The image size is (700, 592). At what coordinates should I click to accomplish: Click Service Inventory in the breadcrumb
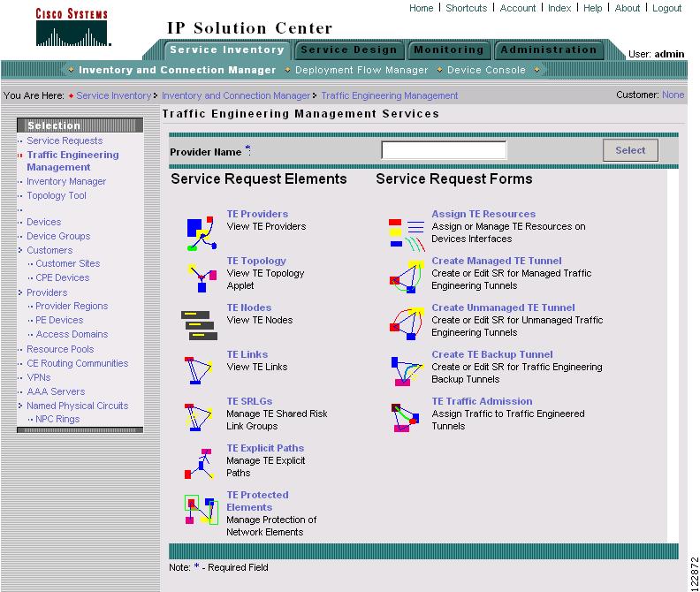[113, 95]
